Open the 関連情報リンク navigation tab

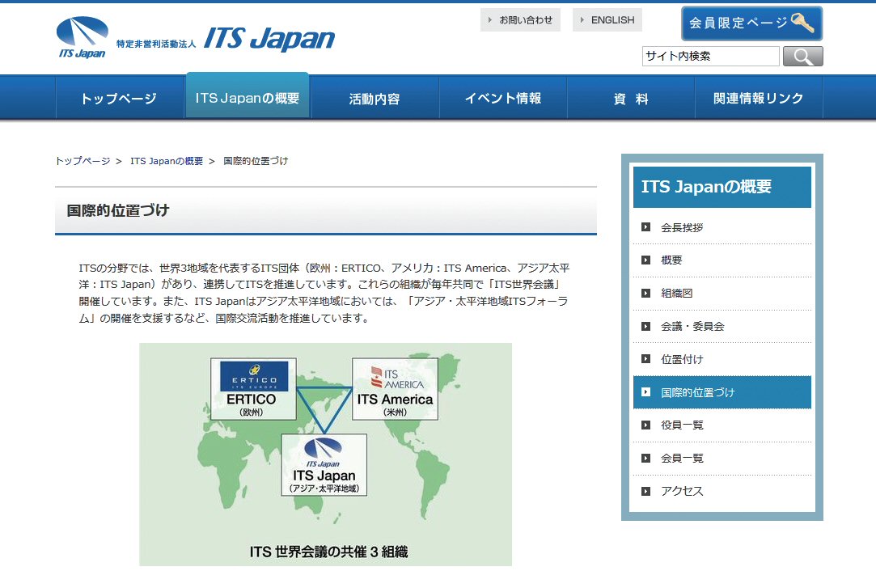(x=759, y=99)
